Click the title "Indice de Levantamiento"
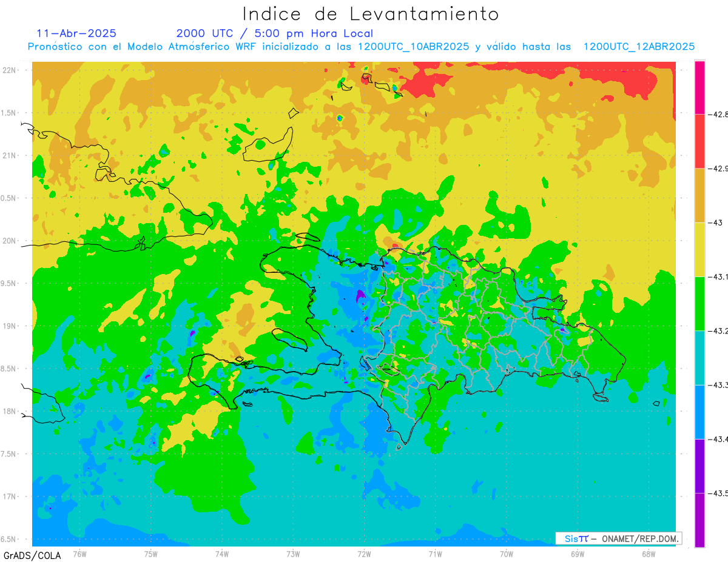This screenshot has width=728, height=562. click(x=371, y=14)
